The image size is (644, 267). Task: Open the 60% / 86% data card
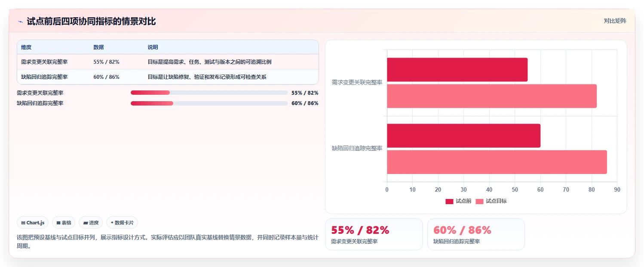(476, 234)
